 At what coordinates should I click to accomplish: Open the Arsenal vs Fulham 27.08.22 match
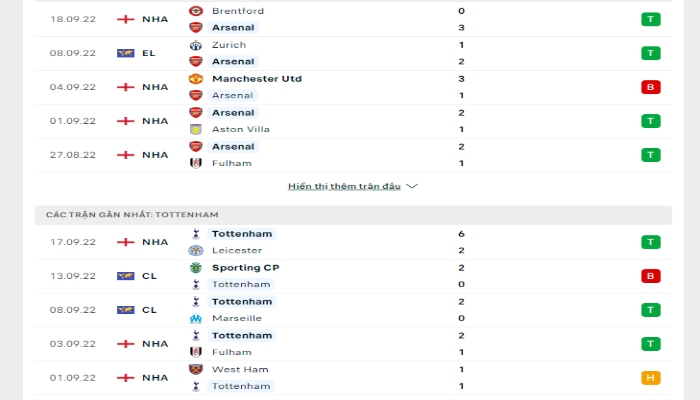[x=353, y=155]
